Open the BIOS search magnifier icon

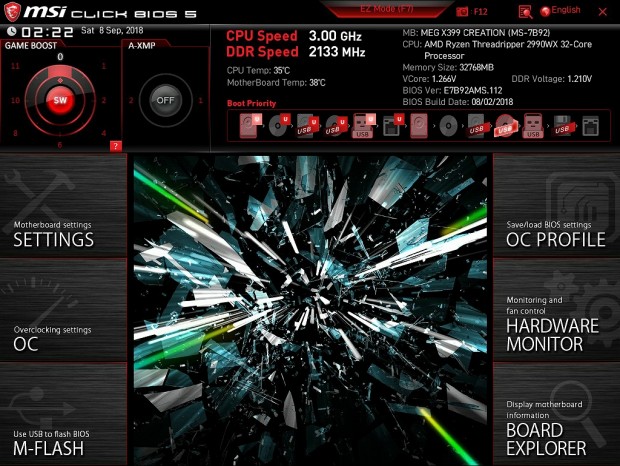(525, 12)
